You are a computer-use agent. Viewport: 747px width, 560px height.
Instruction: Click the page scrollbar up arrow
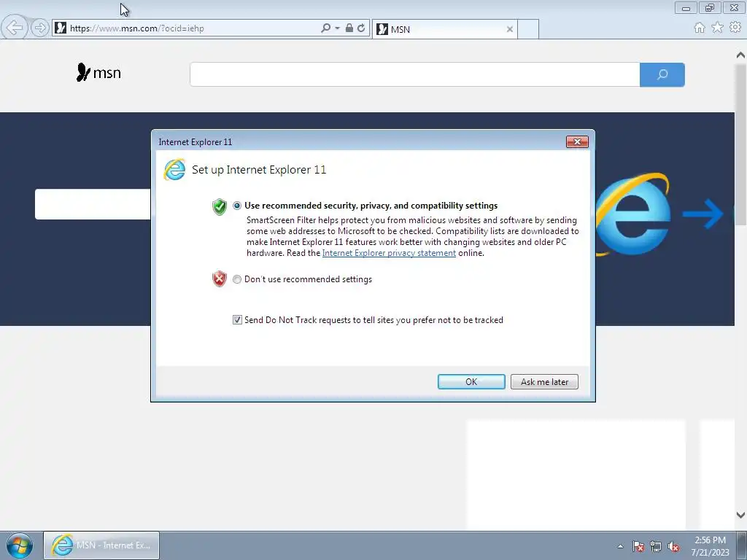point(740,55)
